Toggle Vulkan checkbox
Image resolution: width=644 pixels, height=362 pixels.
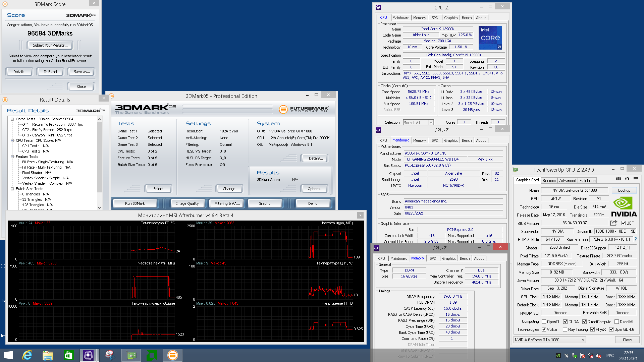click(544, 329)
